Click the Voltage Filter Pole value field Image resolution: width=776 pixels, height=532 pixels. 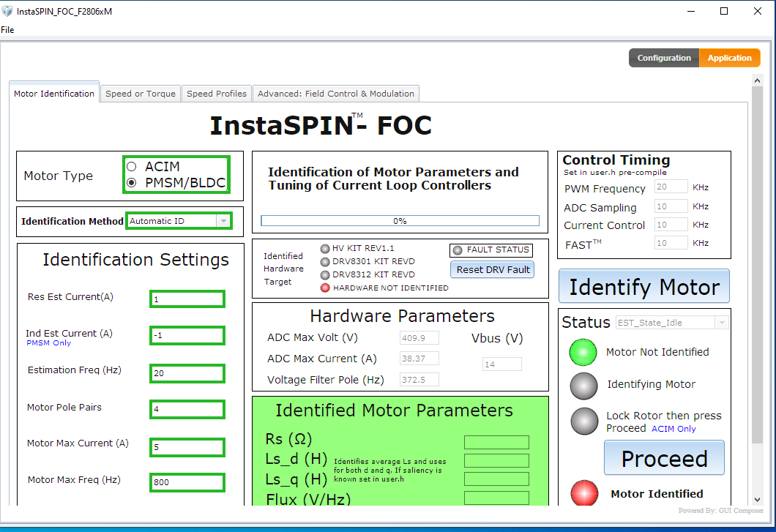click(x=419, y=380)
